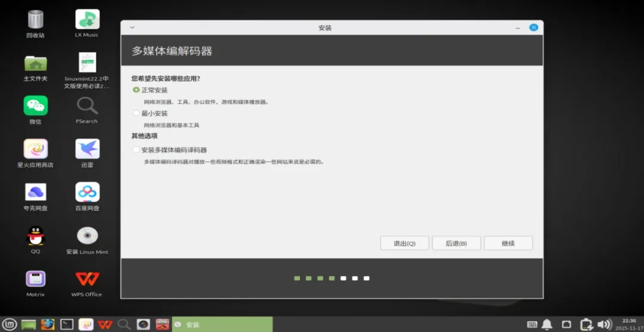Click the 后退(B) button
644x332 pixels.
[x=456, y=243]
